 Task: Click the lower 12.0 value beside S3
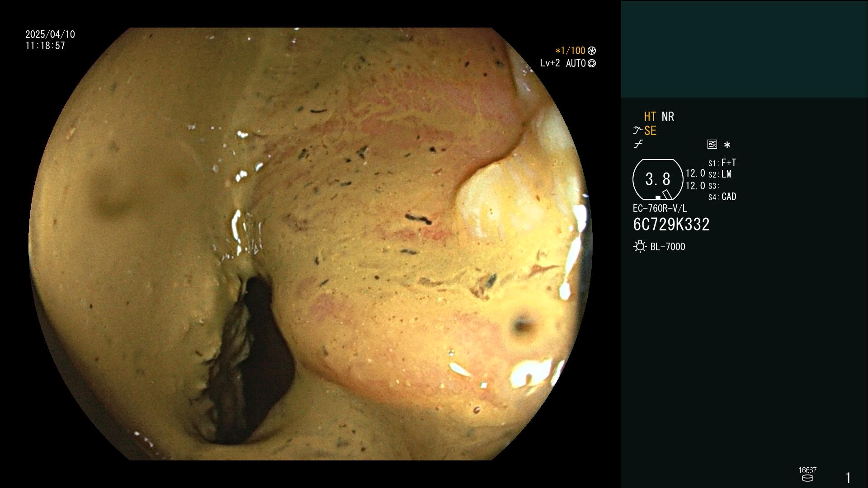695,186
